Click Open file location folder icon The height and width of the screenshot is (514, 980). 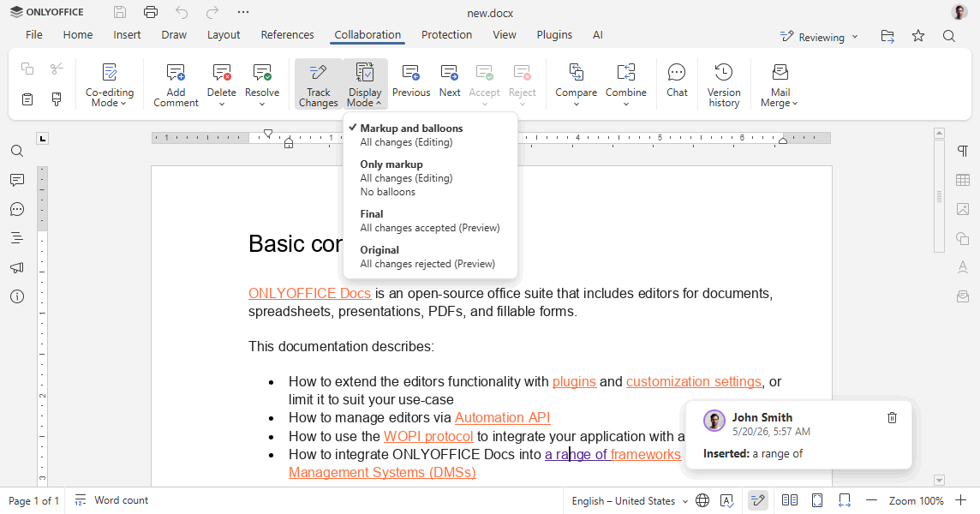[887, 36]
